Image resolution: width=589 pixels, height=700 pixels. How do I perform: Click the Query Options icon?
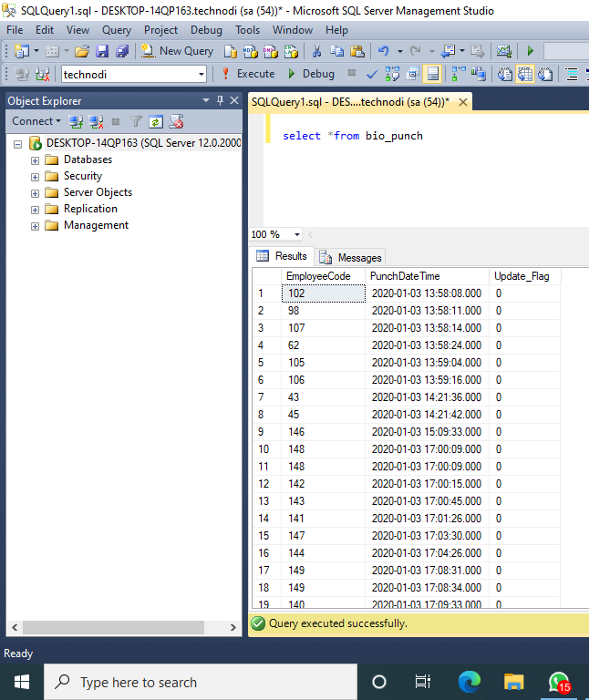click(413, 74)
